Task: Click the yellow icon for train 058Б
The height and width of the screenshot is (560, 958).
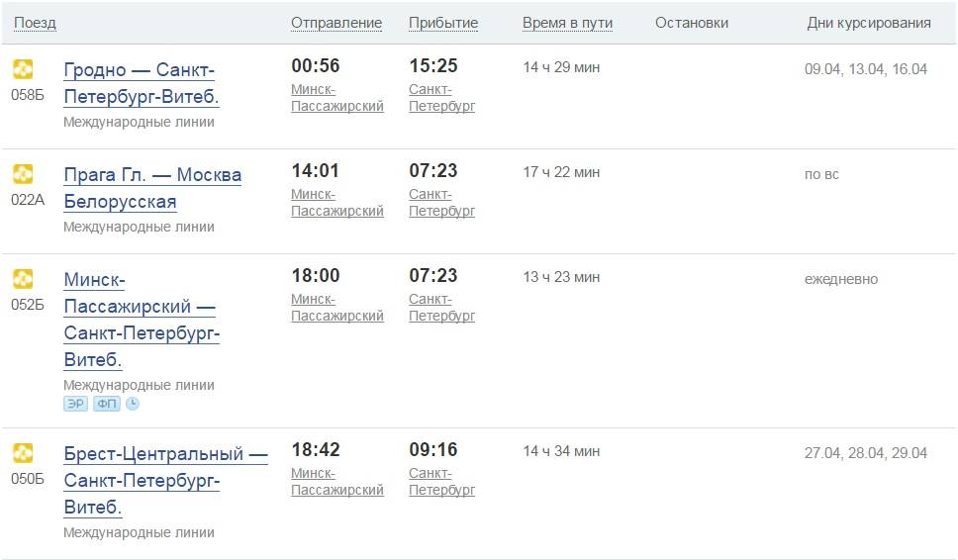Action: pos(23,69)
